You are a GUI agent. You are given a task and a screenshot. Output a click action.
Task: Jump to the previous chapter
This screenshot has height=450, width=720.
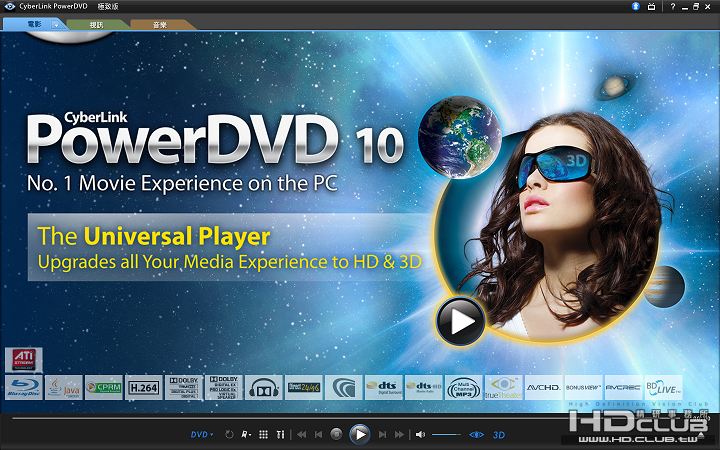click(x=318, y=434)
